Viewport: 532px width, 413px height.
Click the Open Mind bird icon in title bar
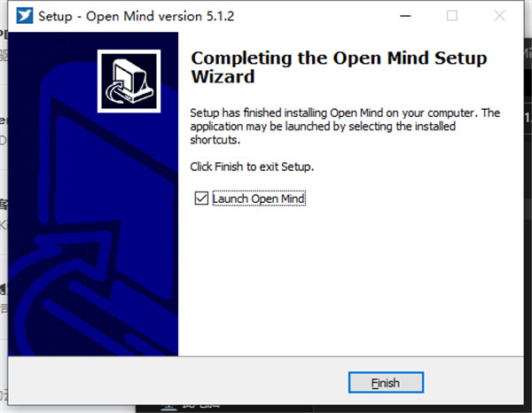(x=25, y=16)
